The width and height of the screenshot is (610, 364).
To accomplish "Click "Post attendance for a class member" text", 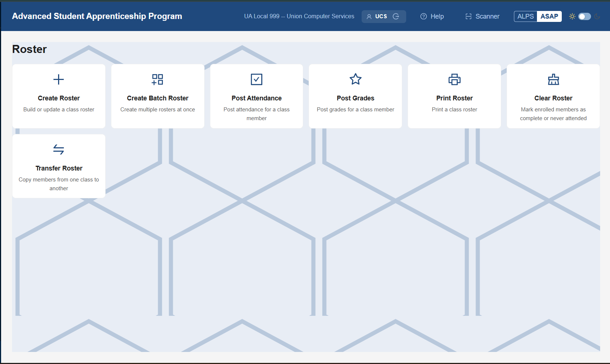I will click(256, 114).
